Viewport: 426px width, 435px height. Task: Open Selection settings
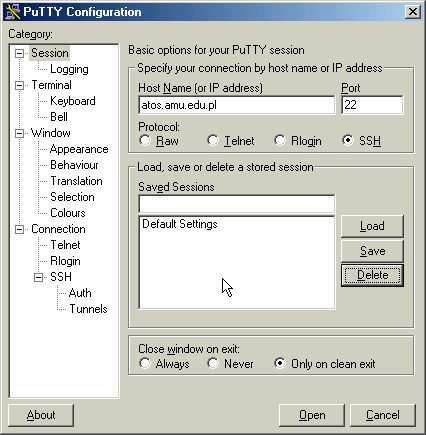[72, 197]
